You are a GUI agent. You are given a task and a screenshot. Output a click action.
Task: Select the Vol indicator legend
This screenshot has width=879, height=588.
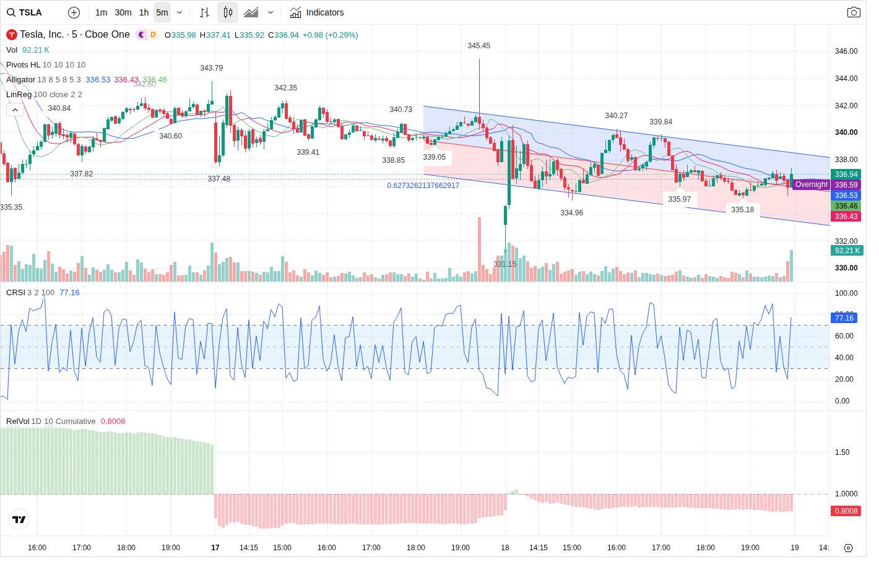point(12,50)
